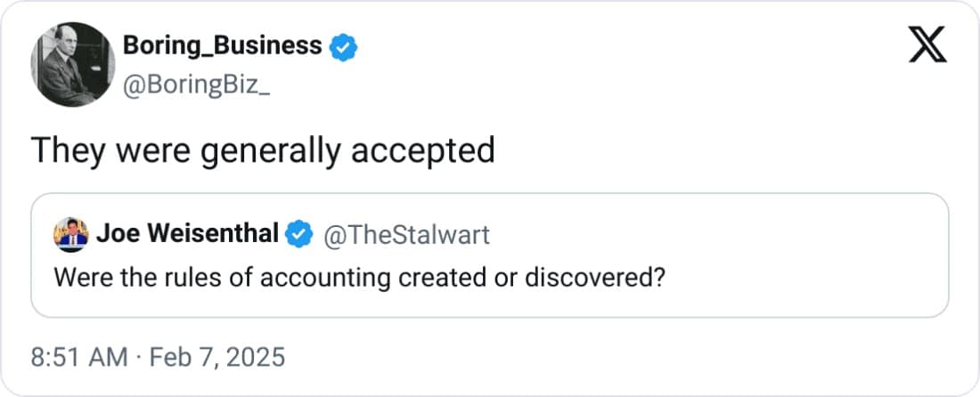Open Joe Weisenthal's name link

(x=186, y=234)
